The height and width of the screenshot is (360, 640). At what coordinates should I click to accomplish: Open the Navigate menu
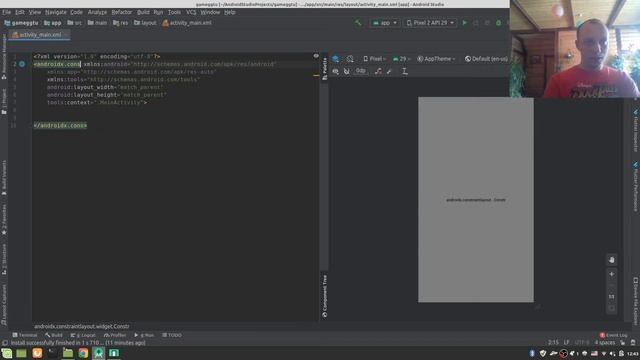point(56,12)
